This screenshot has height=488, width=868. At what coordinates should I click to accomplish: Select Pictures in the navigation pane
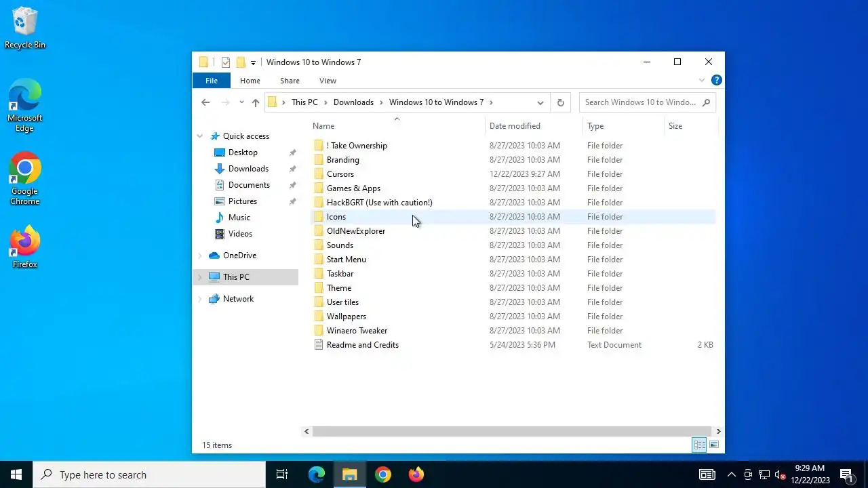pos(242,201)
